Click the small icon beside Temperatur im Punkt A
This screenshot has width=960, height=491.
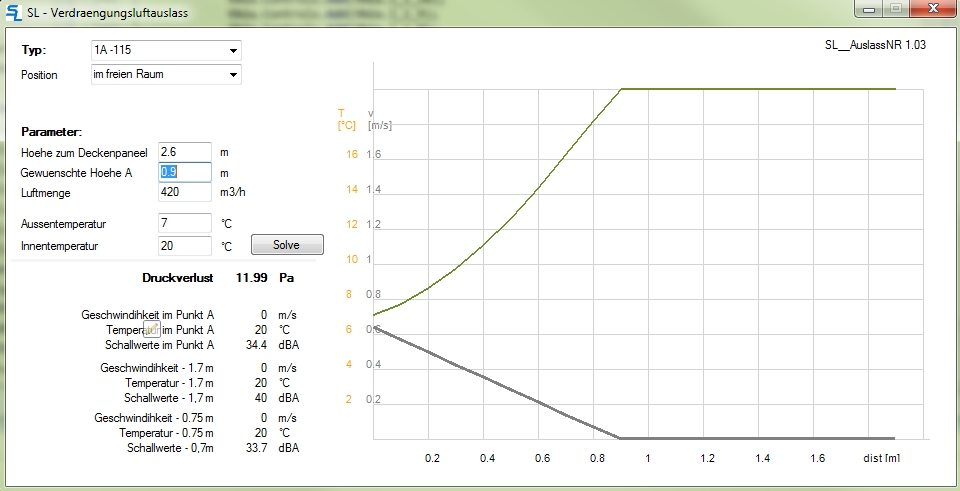[x=152, y=328]
